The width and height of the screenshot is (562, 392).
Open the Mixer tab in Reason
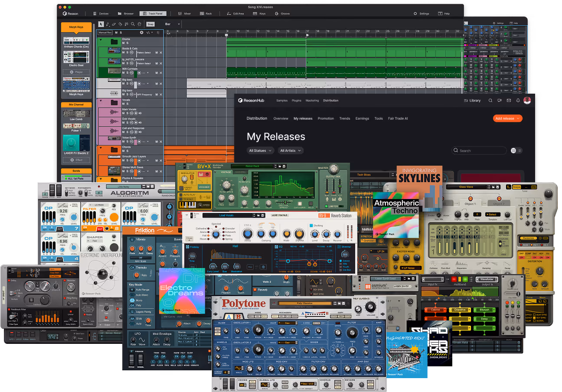[x=184, y=13]
